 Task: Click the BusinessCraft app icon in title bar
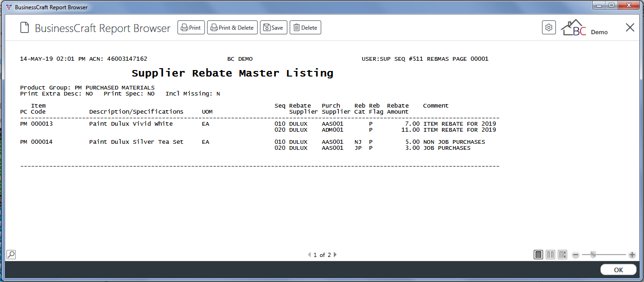(x=9, y=7)
